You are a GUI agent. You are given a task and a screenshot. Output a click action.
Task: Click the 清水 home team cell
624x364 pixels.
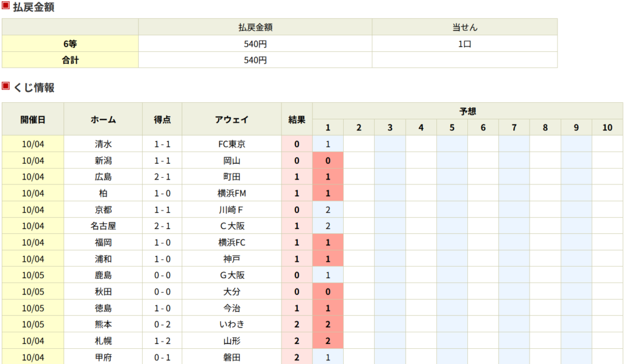click(103, 144)
